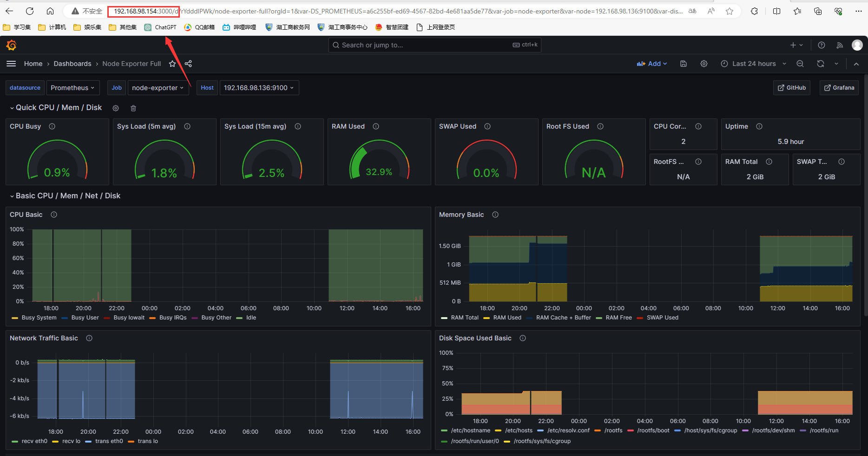Screen dimensions: 868x456
Task: Open dashboard settings gear icon
Action: (x=704, y=64)
